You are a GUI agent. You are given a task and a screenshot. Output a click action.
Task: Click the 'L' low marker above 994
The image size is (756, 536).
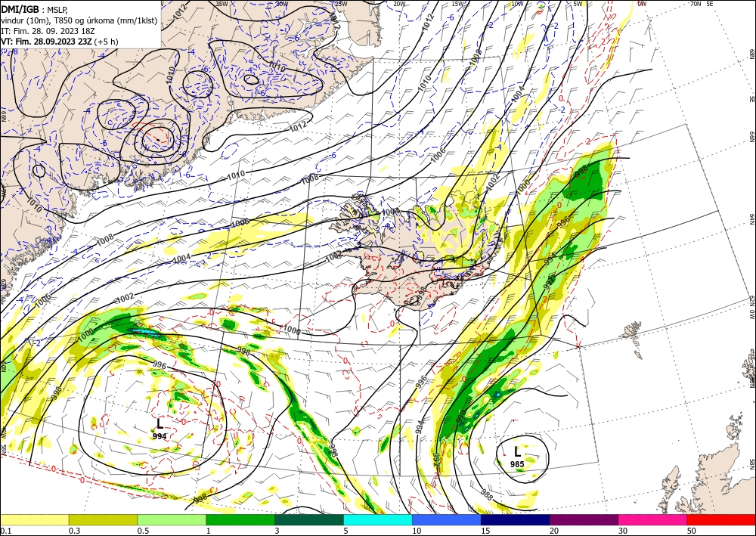point(160,424)
